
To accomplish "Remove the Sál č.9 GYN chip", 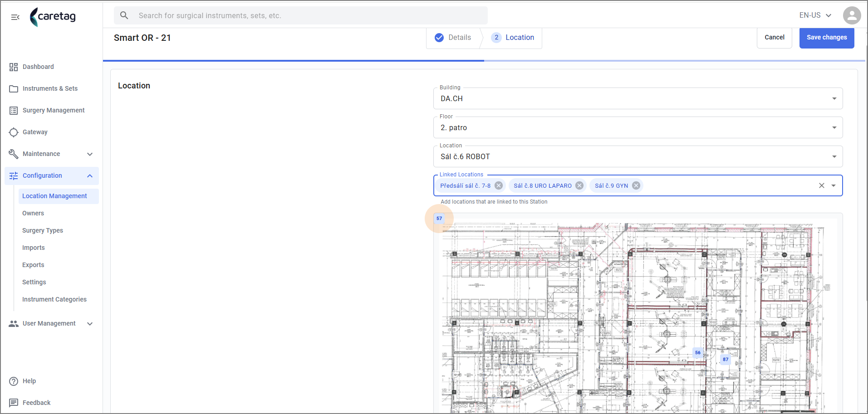I will (x=636, y=185).
